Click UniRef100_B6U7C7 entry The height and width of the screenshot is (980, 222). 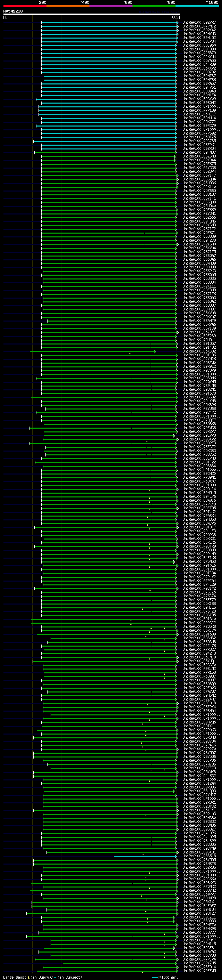coord(199,933)
